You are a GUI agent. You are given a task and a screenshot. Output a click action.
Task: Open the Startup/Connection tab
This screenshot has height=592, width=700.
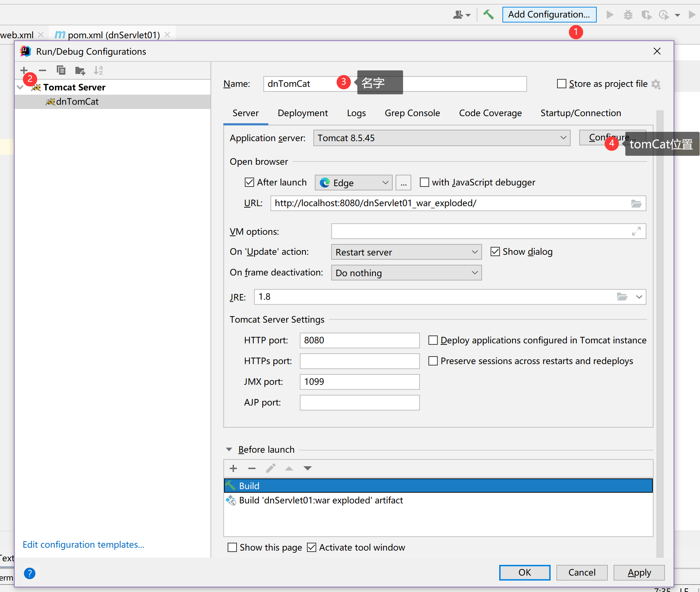580,113
